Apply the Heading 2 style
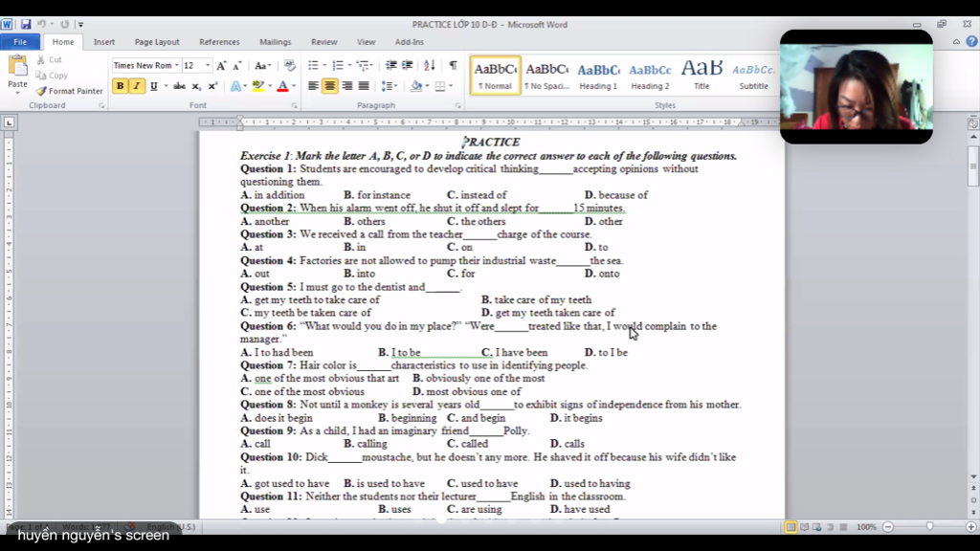 tap(650, 75)
